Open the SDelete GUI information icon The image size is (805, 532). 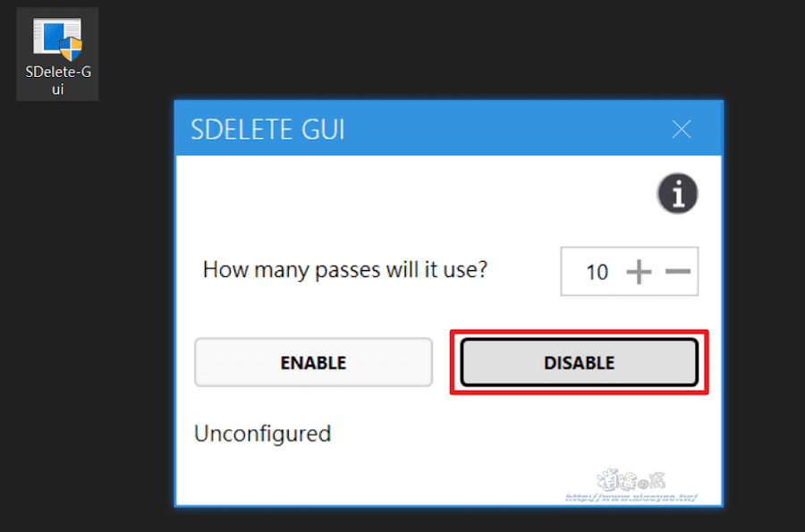[x=678, y=193]
